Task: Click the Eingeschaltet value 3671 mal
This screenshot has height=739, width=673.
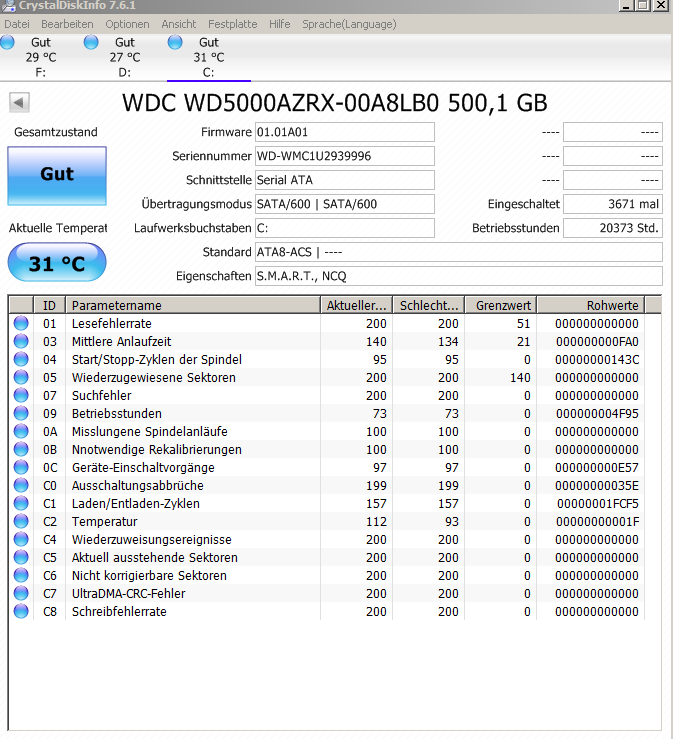Action: pos(613,204)
